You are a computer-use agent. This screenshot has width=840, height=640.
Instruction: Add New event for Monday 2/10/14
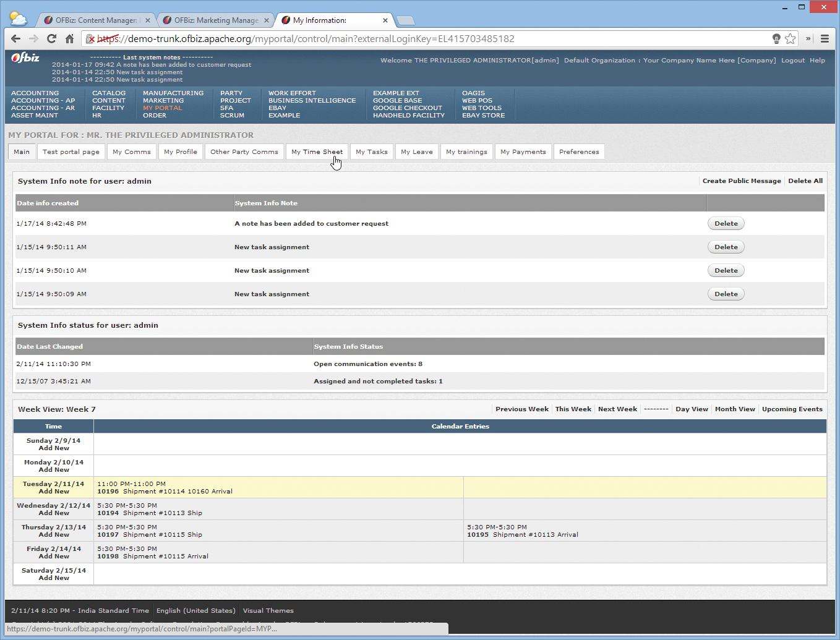pos(53,469)
